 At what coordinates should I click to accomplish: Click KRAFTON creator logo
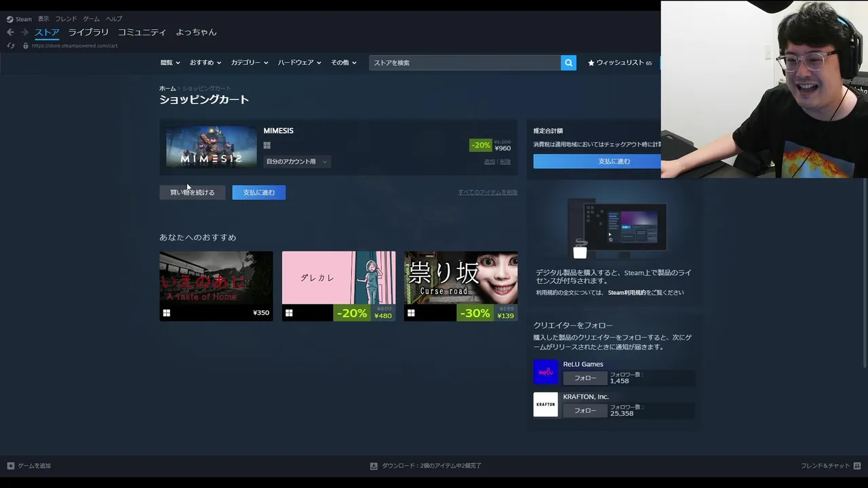(x=546, y=405)
